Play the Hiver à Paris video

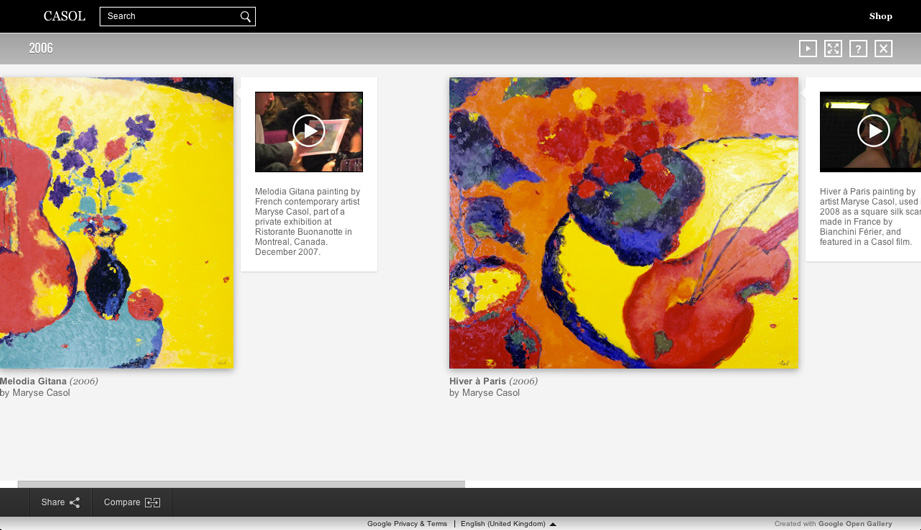pyautogui.click(x=873, y=131)
